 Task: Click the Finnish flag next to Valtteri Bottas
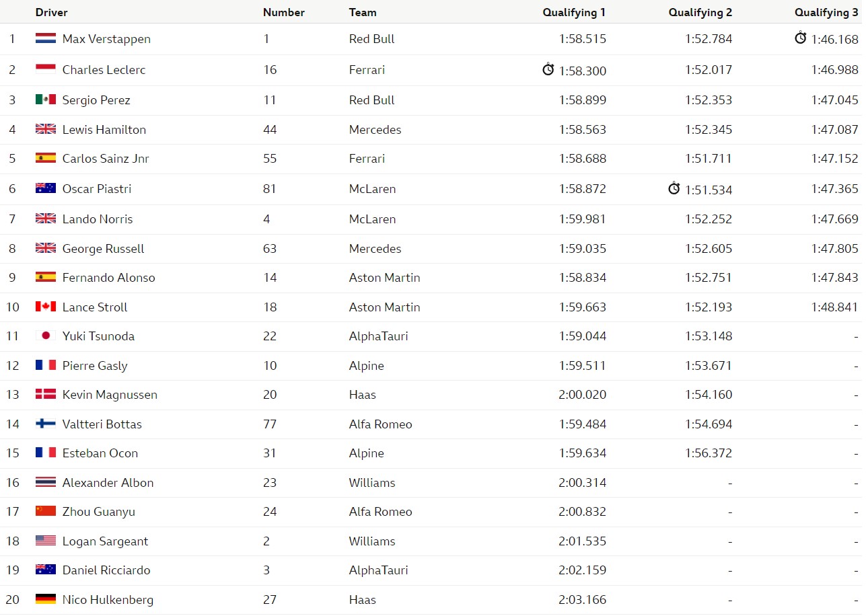click(46, 424)
